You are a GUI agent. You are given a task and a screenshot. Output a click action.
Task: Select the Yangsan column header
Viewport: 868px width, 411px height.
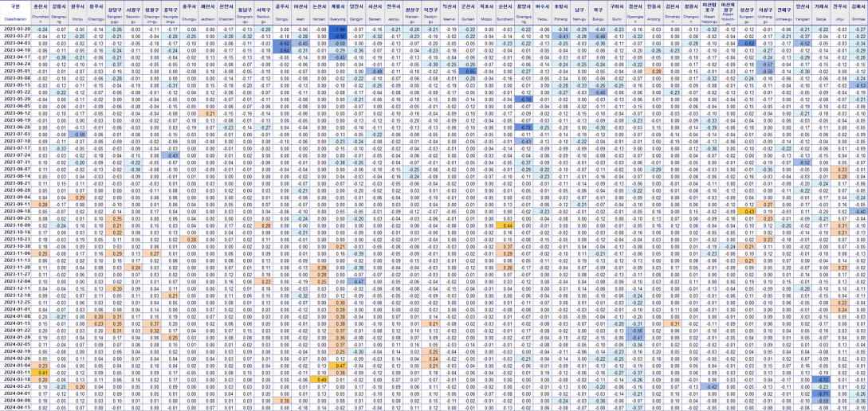click(x=802, y=14)
